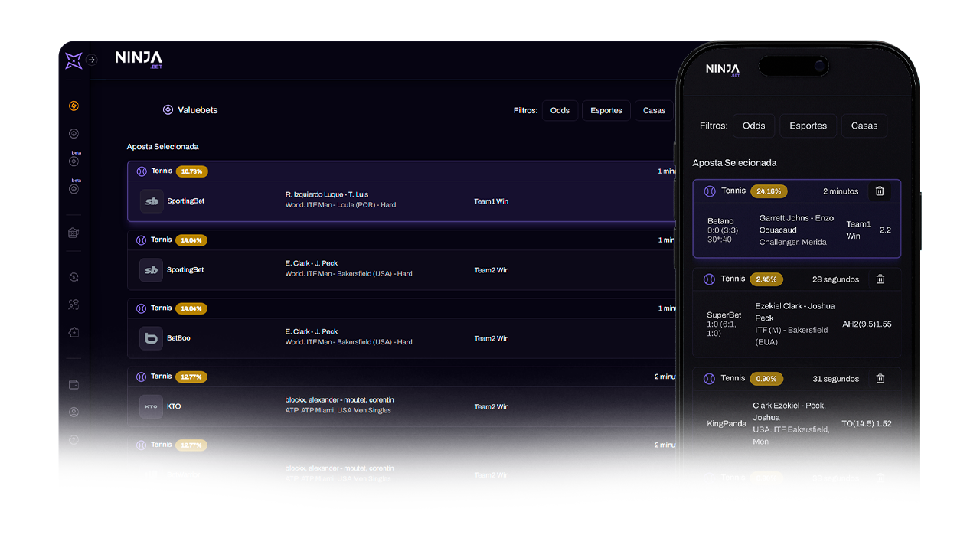Click the SportingBet logo on the 10.73% bet
980x538 pixels.
tap(152, 201)
